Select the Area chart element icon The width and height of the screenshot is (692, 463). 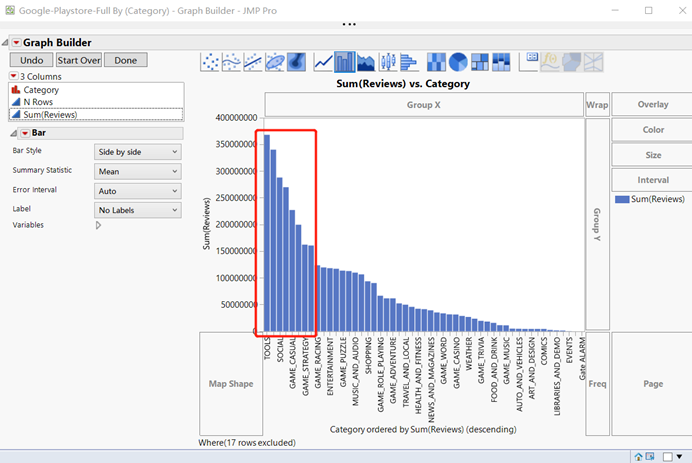[366, 62]
